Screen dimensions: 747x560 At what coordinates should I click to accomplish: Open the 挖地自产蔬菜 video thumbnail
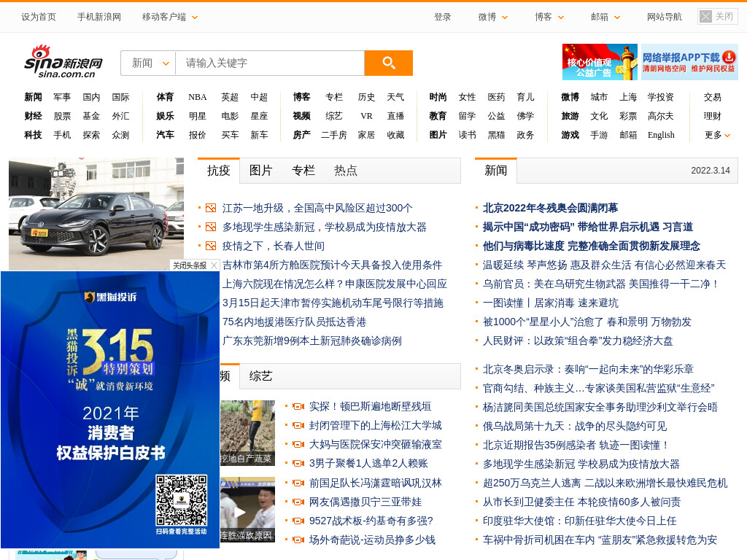pyautogui.click(x=247, y=433)
